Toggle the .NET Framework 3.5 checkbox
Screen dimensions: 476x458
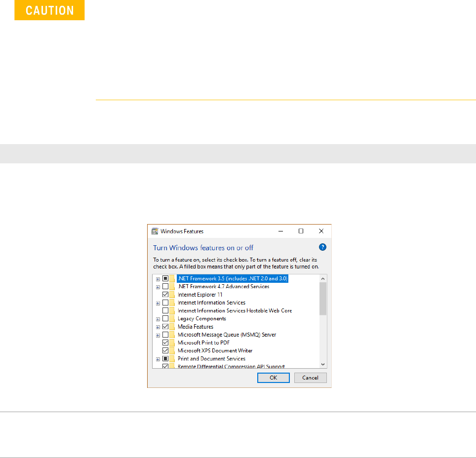165,278
